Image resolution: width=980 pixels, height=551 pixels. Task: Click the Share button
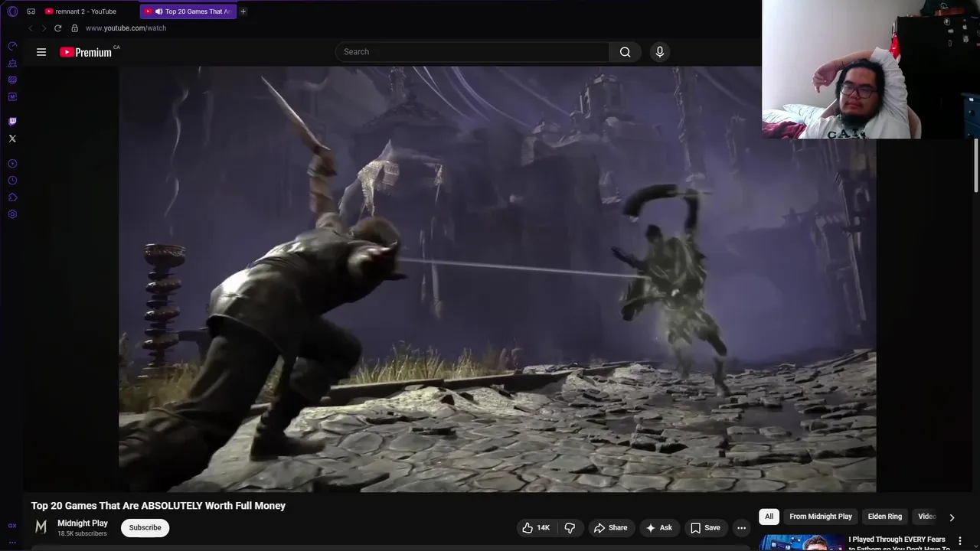[610, 527]
